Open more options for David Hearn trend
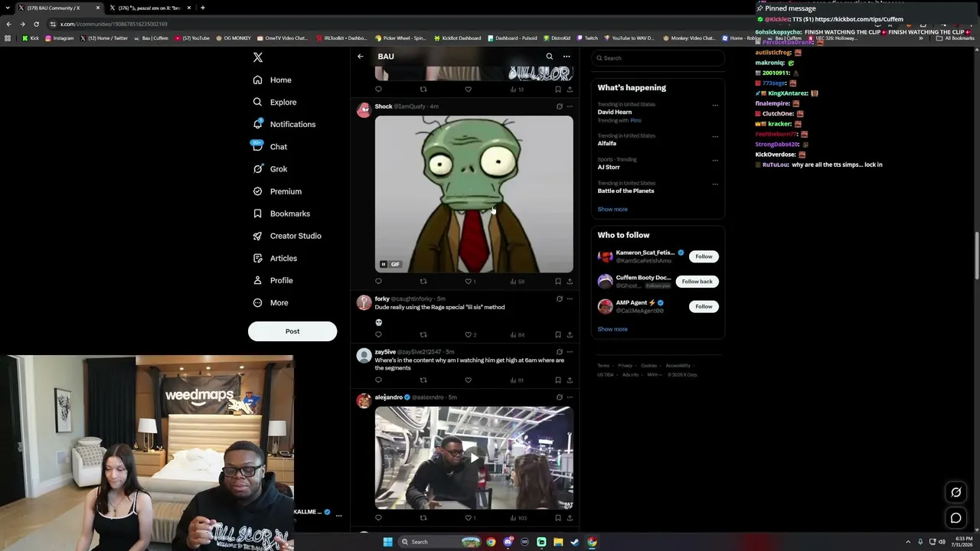Screen dimensions: 980x551 coord(715,105)
